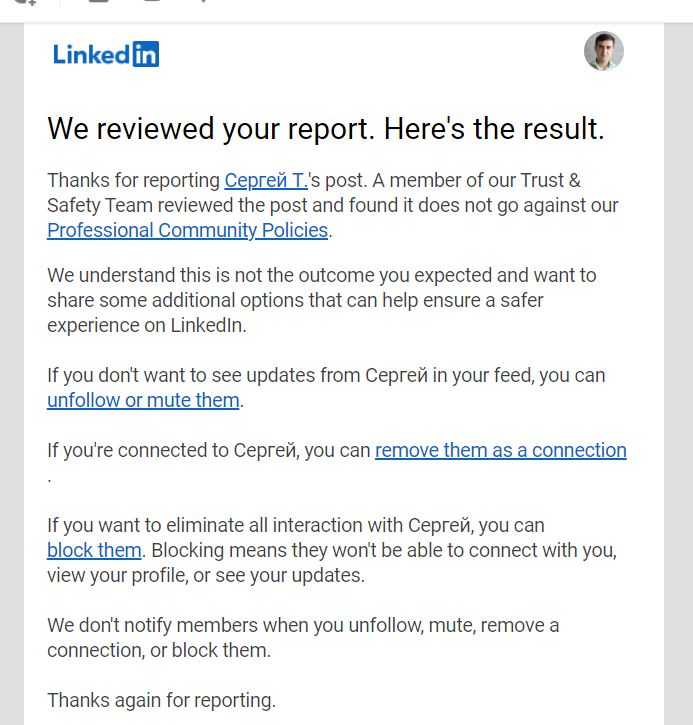Viewport: 693px width, 725px height.
Task: Click the 'If you want to eliminate all interaction' text
Action: (x=296, y=525)
